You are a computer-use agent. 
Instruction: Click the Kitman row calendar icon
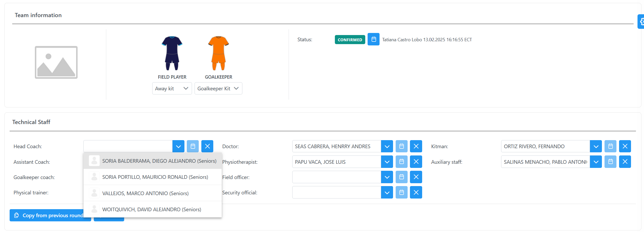coord(610,146)
